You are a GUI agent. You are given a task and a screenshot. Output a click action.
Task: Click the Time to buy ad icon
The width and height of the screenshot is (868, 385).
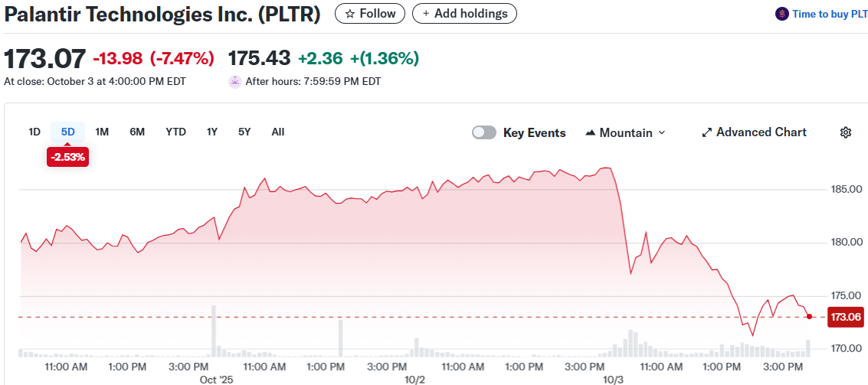(x=781, y=14)
